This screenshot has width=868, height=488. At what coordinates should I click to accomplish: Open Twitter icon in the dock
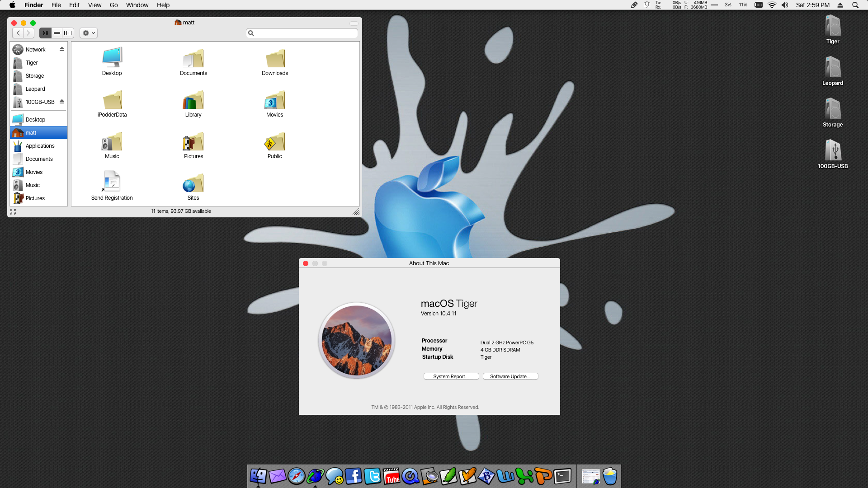pyautogui.click(x=372, y=476)
